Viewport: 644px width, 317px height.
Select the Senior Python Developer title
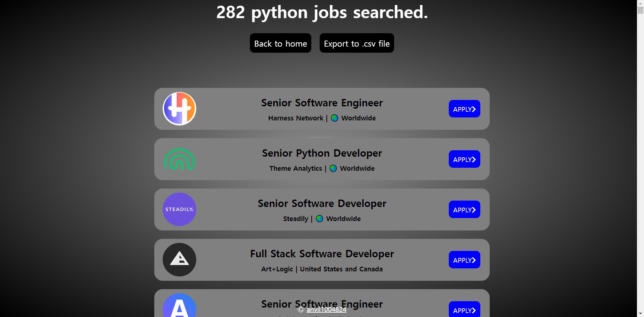[322, 153]
